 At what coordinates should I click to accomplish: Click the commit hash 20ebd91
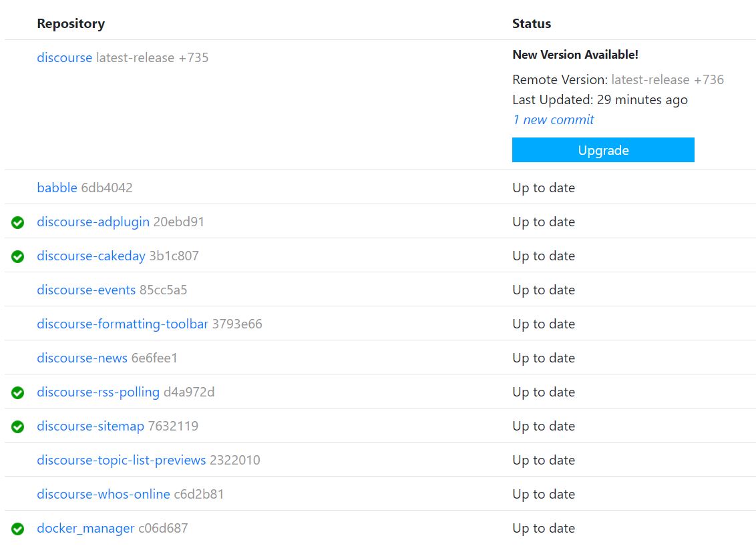[179, 222]
